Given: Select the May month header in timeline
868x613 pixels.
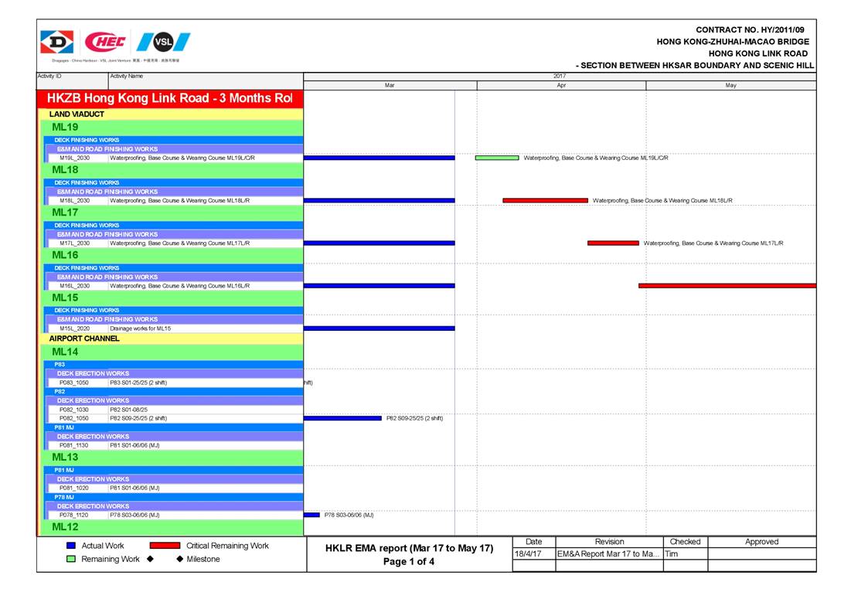Looking at the screenshot, I should (x=730, y=86).
